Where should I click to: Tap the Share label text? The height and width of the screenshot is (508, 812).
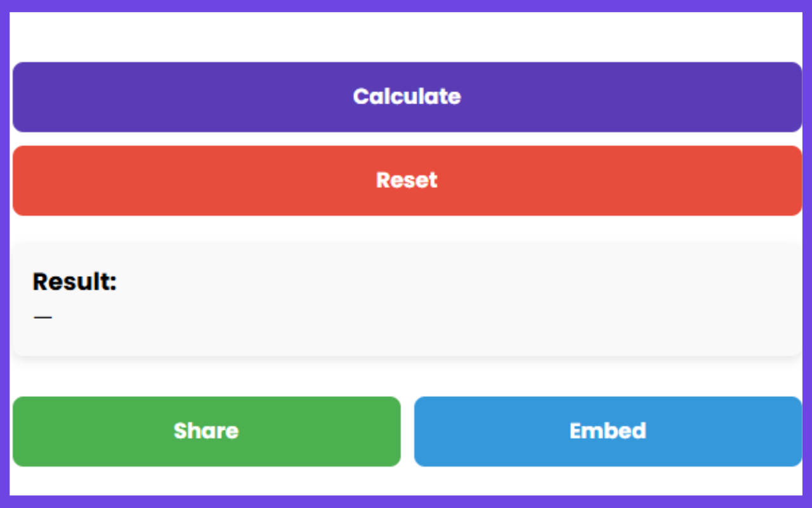click(206, 431)
